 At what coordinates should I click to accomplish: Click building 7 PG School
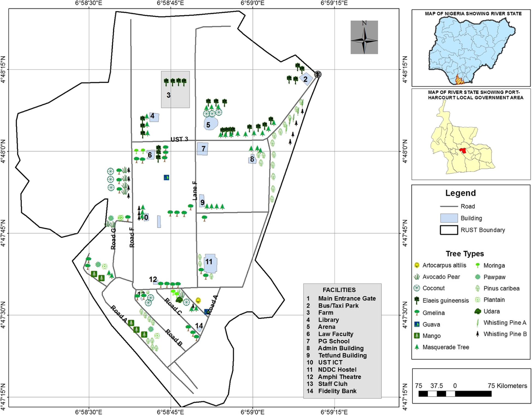coord(203,149)
